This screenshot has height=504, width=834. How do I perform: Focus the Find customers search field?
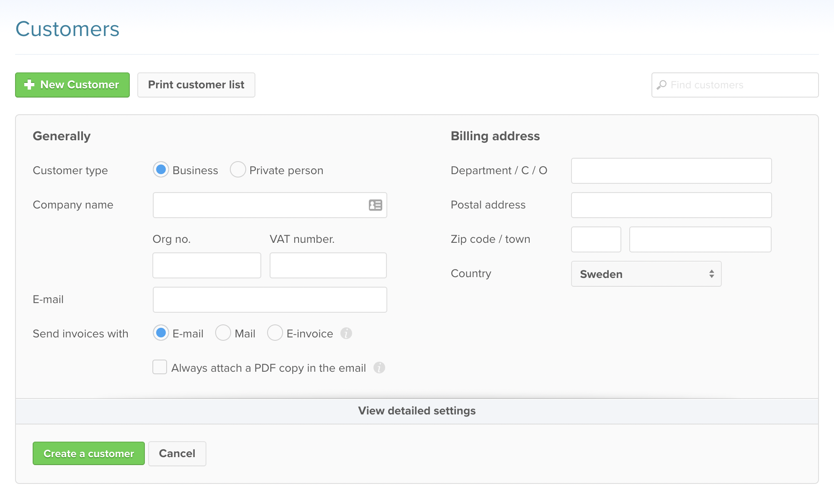click(735, 85)
